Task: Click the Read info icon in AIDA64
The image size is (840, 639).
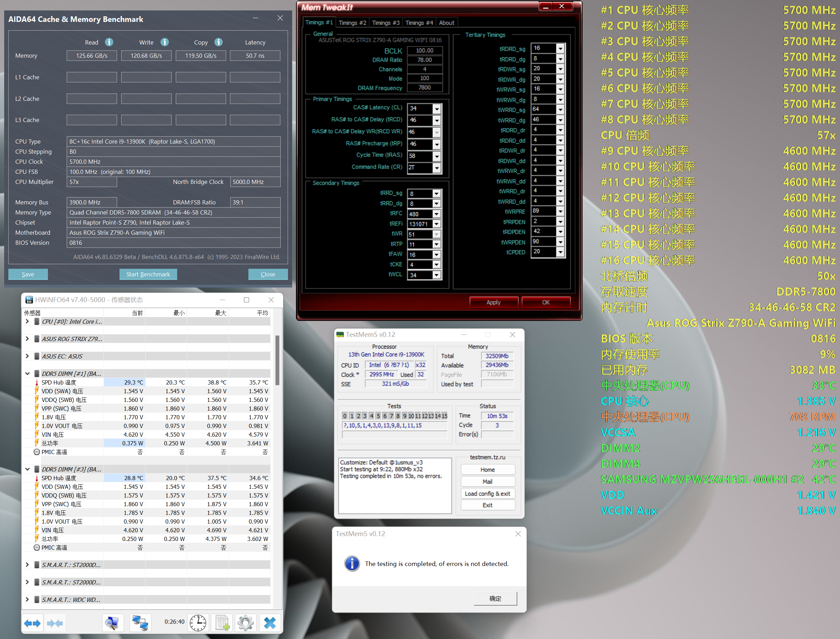Action: point(109,42)
